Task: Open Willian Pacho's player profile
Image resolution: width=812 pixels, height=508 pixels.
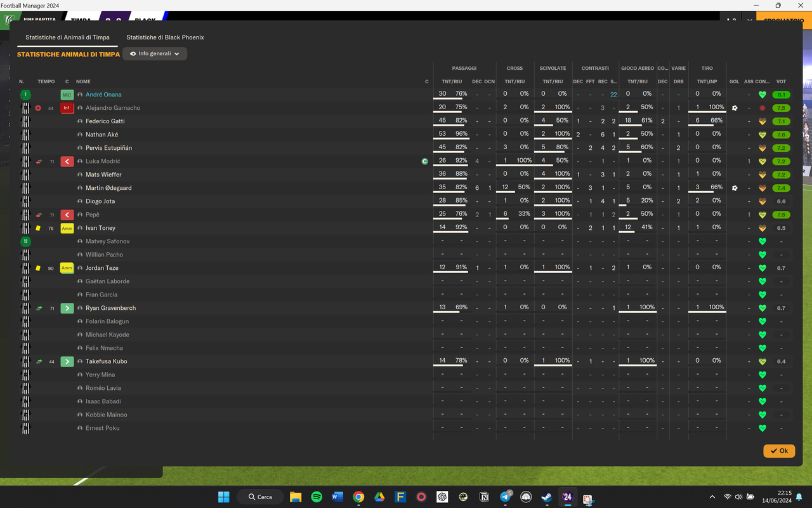Action: (x=105, y=255)
